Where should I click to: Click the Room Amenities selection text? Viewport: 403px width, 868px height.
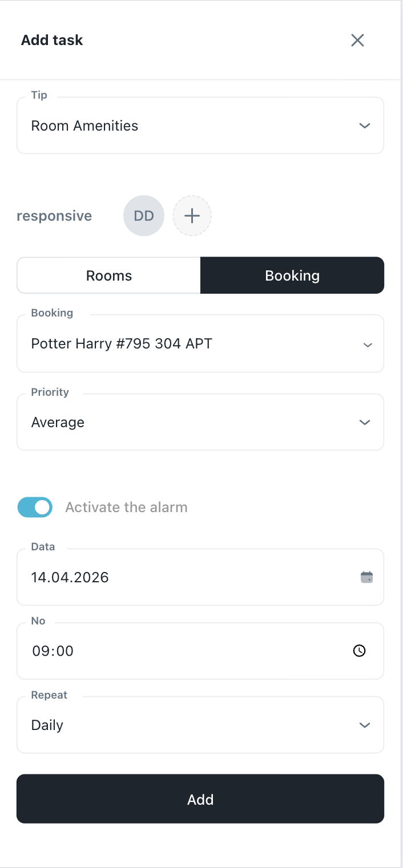84,125
